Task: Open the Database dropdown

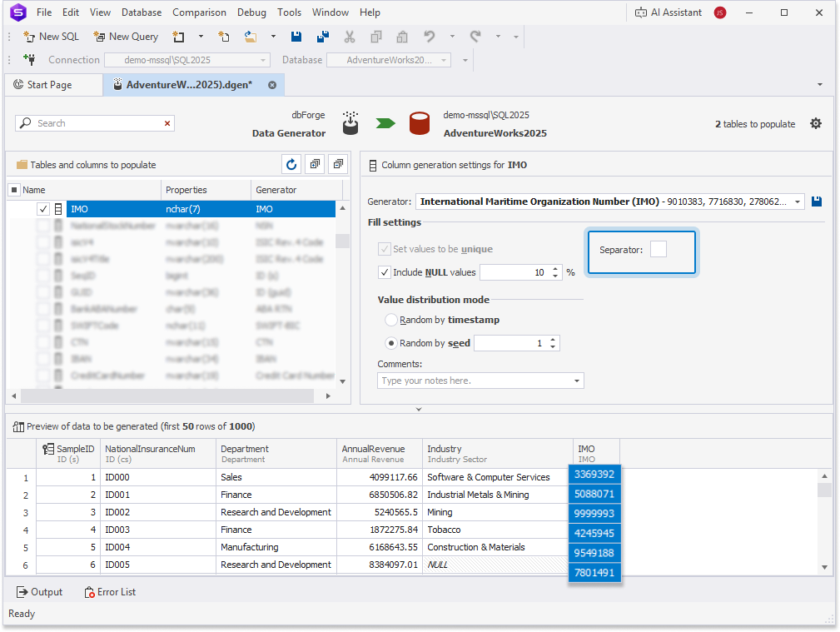Action: [444, 60]
